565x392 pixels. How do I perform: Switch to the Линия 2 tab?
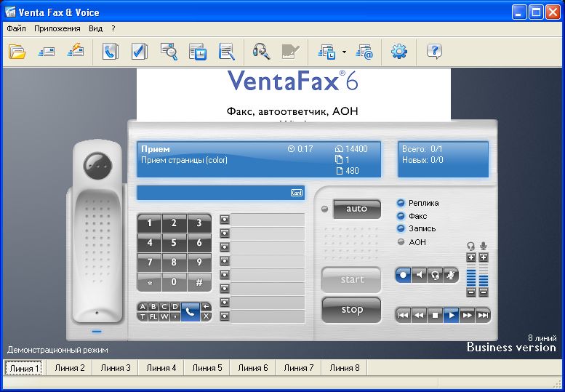(70, 368)
